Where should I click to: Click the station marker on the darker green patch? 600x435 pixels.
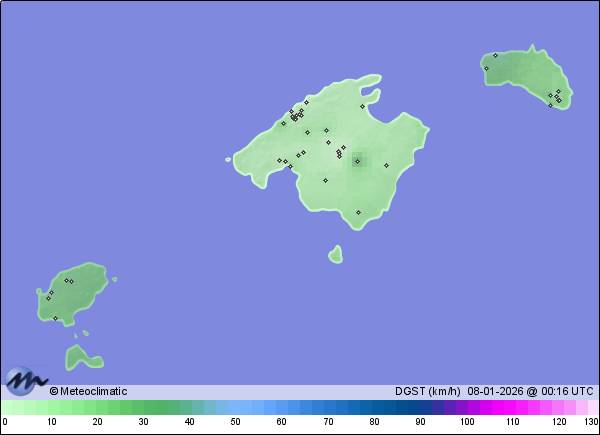pos(357,161)
